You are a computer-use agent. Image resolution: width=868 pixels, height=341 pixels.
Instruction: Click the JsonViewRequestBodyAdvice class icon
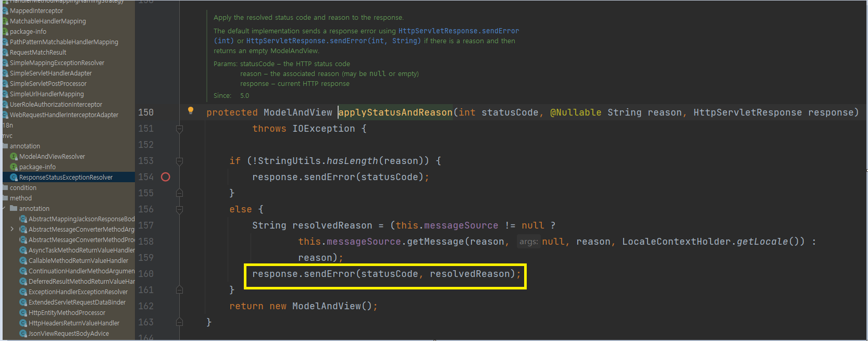23,334
